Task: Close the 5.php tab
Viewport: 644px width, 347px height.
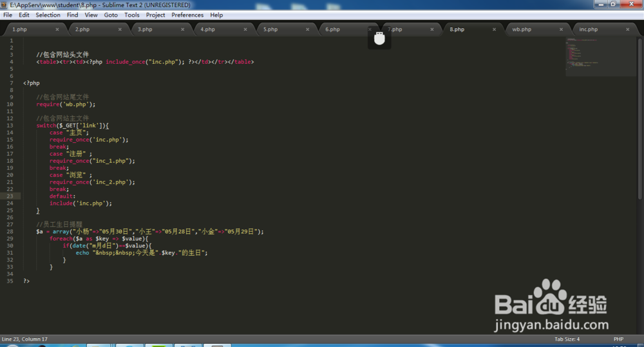Action: click(x=308, y=30)
